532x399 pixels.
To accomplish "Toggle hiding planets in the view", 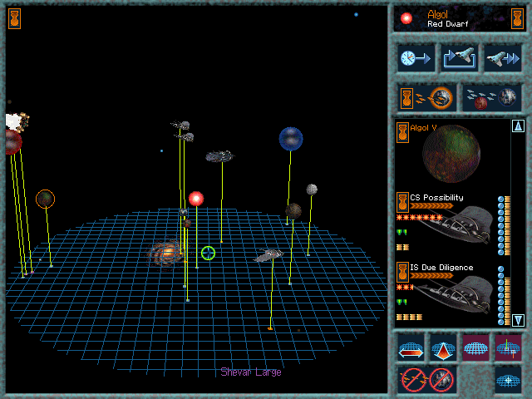I will point(441,379).
